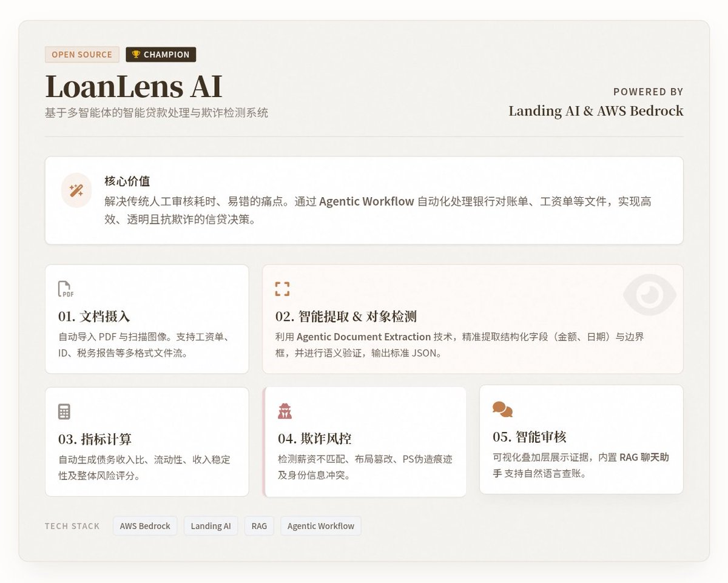The image size is (728, 583).
Task: Click the POWERED BY label
Action: pos(649,92)
